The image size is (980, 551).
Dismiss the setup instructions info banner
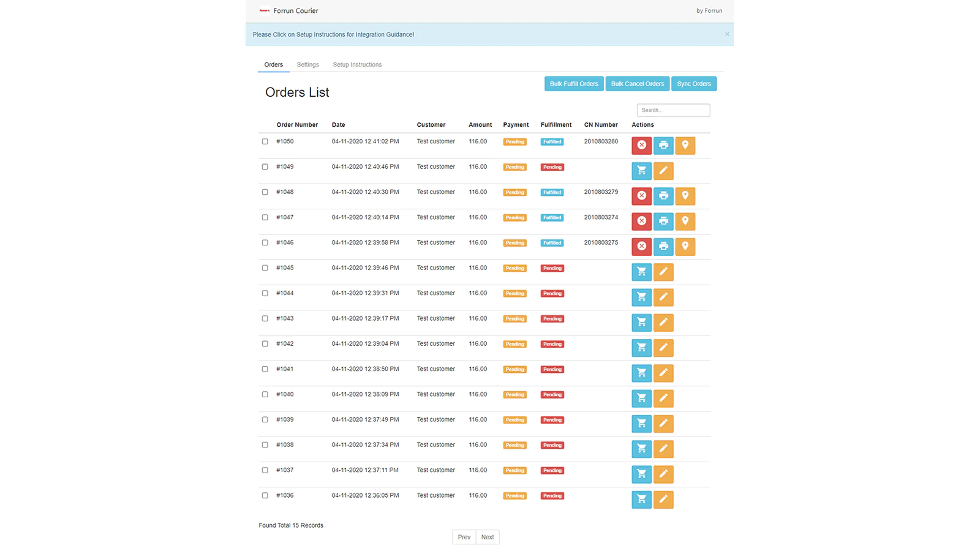pos(727,34)
